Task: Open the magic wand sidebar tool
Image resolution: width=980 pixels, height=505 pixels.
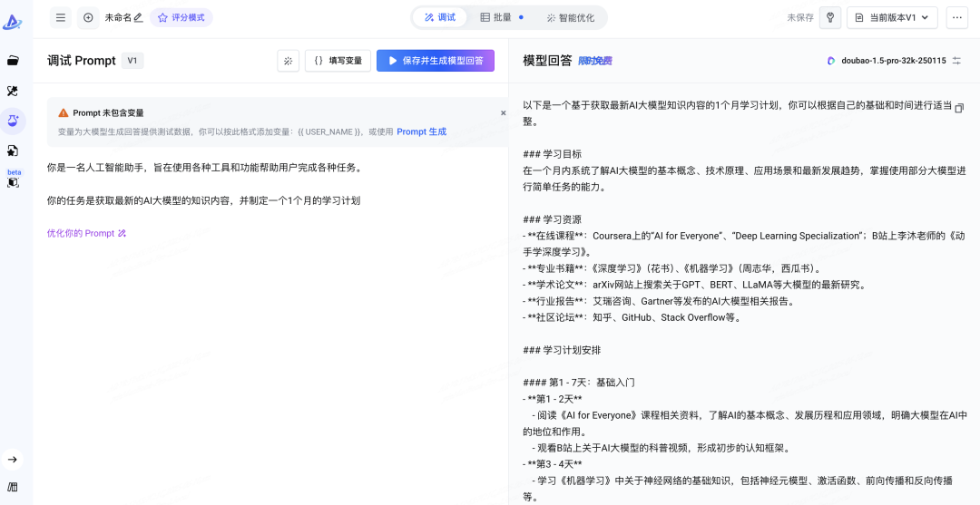Action: pyautogui.click(x=13, y=92)
